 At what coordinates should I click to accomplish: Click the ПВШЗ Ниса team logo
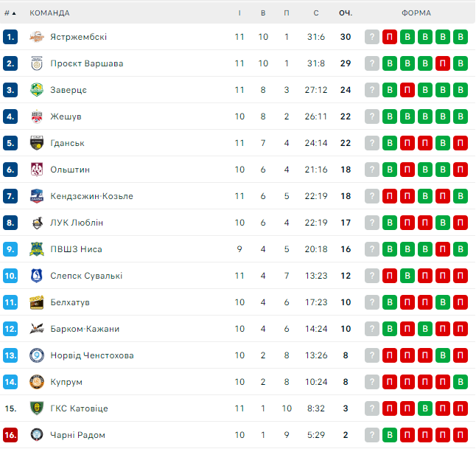[x=37, y=249]
